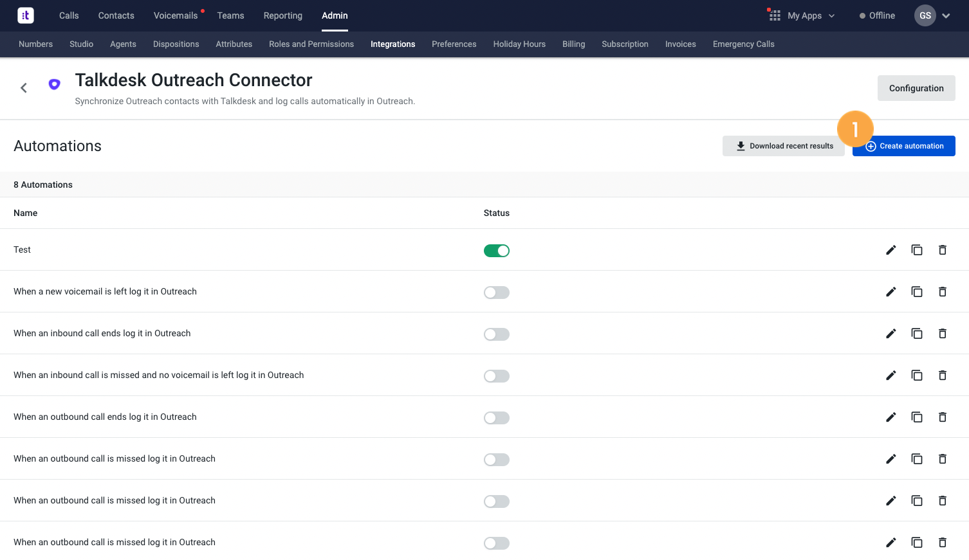The image size is (969, 560).
Task: Delete the inbound call ends automation
Action: [x=943, y=334]
